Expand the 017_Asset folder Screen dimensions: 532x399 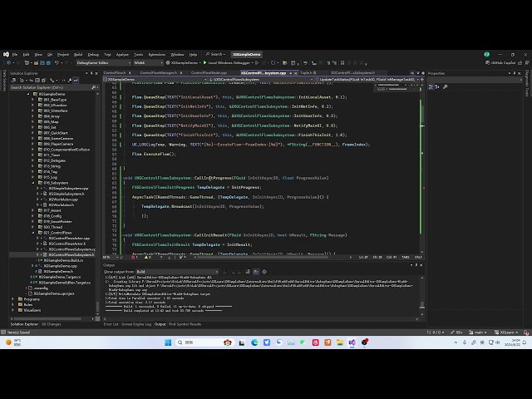click(33, 210)
